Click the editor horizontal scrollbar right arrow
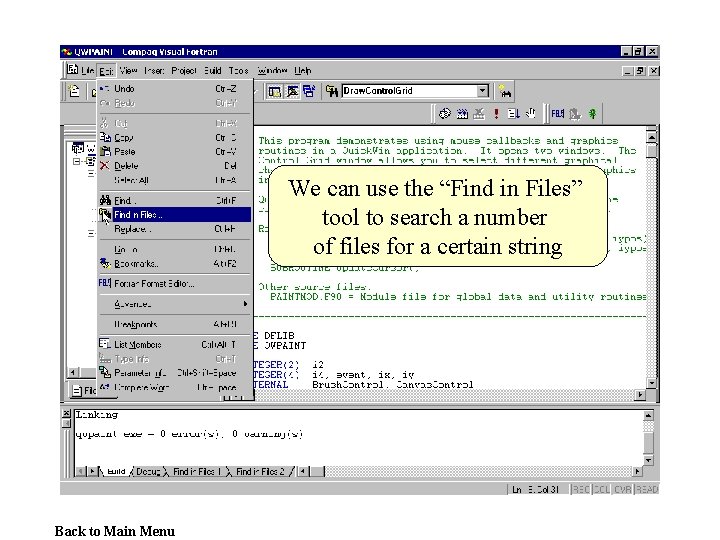The height and width of the screenshot is (540, 720). tap(640, 394)
